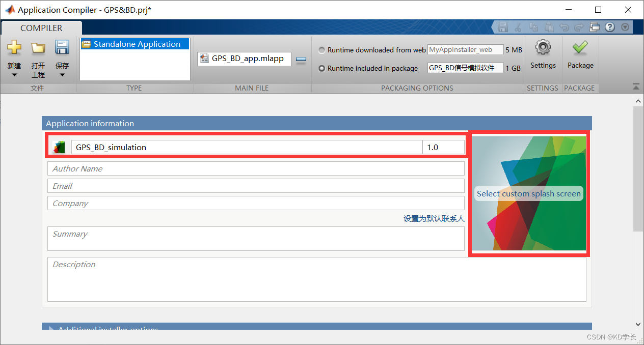The width and height of the screenshot is (644, 345).
Task: Click 设置为默认联系人 link
Action: pos(434,218)
